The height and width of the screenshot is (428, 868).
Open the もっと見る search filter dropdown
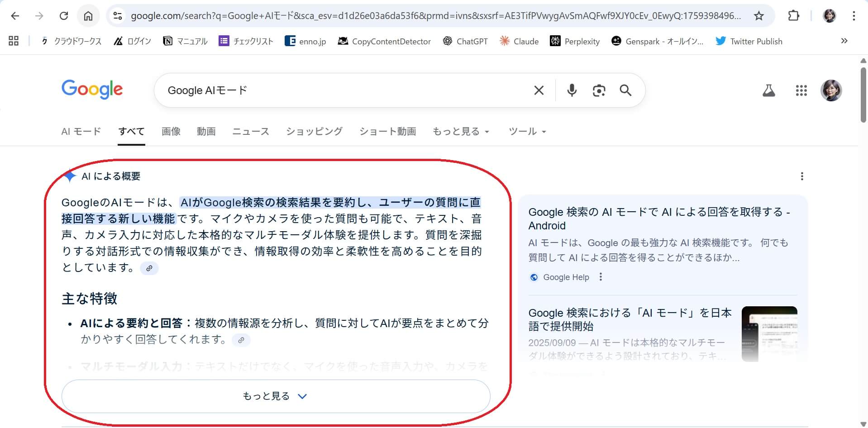(461, 132)
